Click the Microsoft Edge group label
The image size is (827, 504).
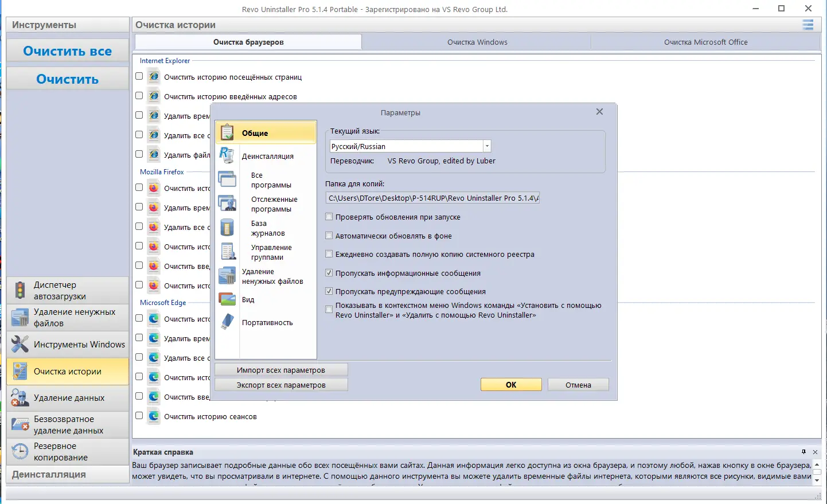tap(163, 303)
